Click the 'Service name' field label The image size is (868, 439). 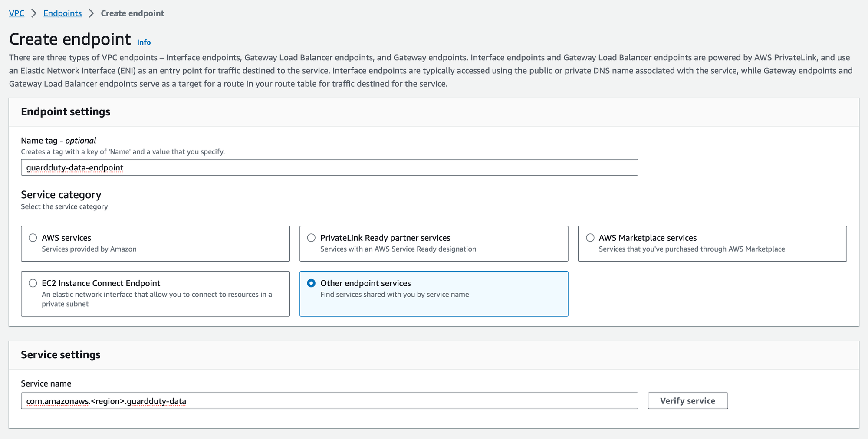coord(46,383)
